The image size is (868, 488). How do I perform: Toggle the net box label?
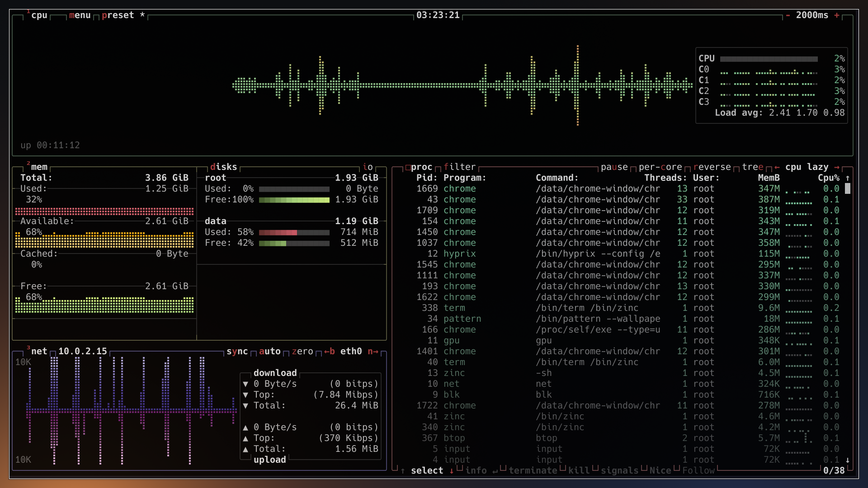37,351
